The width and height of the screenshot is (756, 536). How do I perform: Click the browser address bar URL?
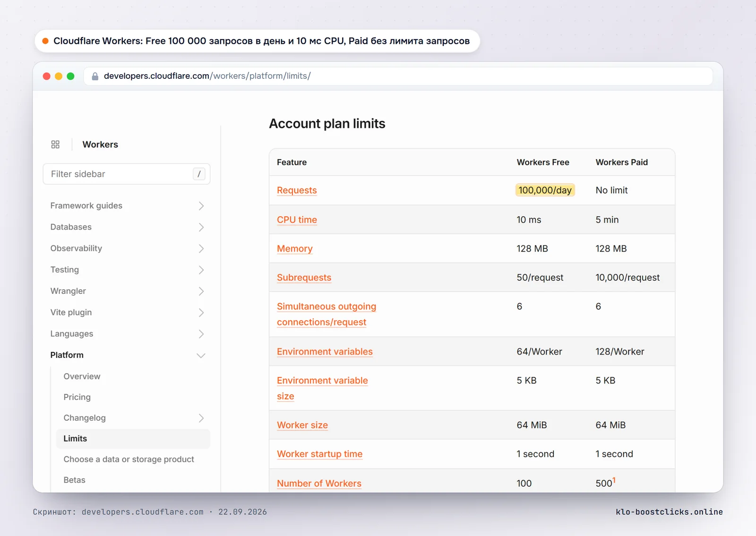point(207,76)
